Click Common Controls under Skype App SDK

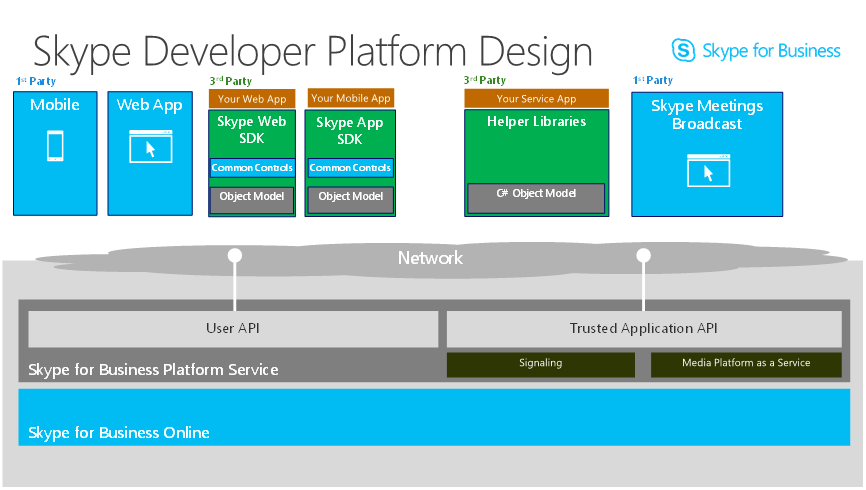point(350,168)
